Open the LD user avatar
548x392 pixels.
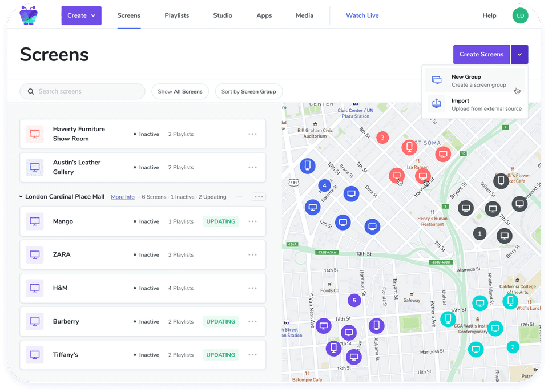[x=520, y=15]
